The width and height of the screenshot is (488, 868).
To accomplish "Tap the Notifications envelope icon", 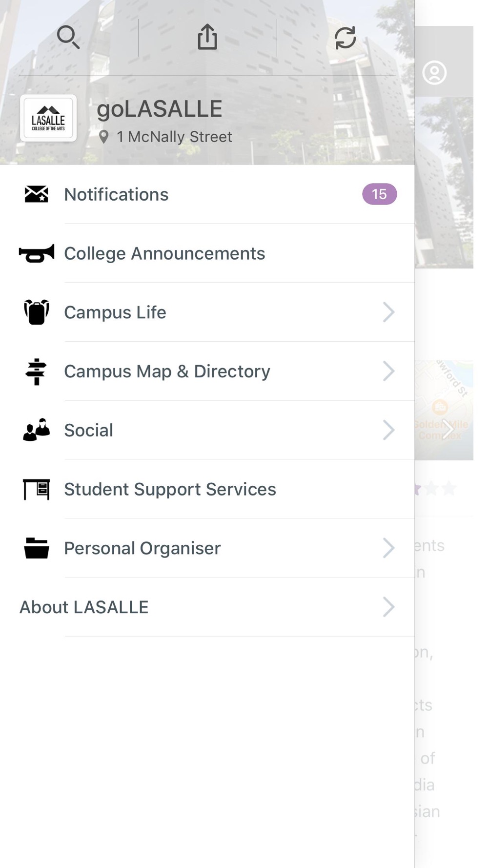I will click(x=37, y=194).
